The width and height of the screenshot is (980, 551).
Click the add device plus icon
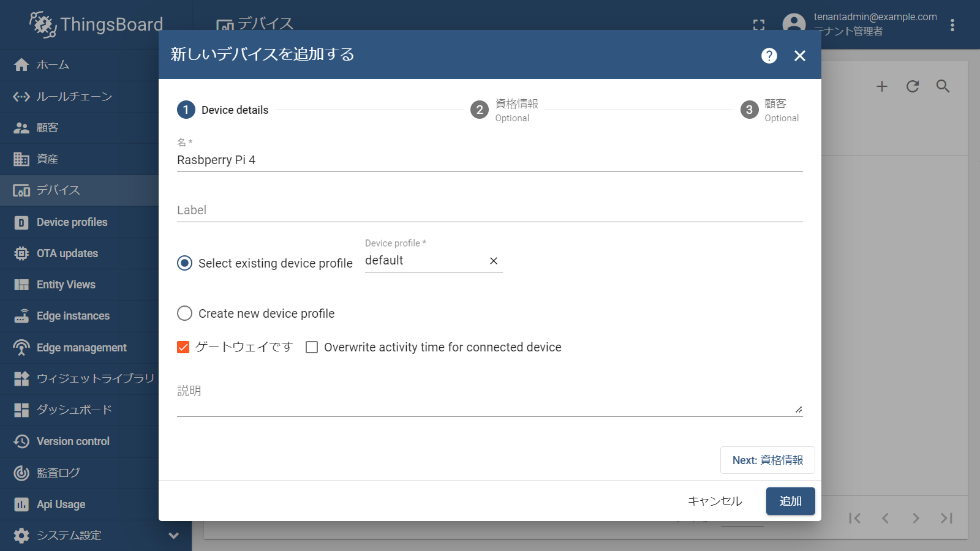click(881, 86)
